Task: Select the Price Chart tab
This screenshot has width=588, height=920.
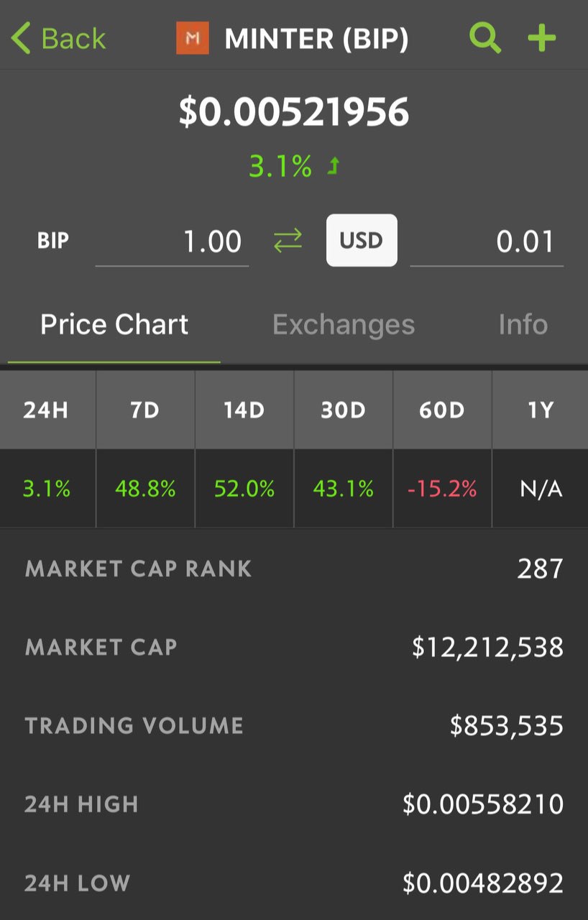Action: point(114,325)
